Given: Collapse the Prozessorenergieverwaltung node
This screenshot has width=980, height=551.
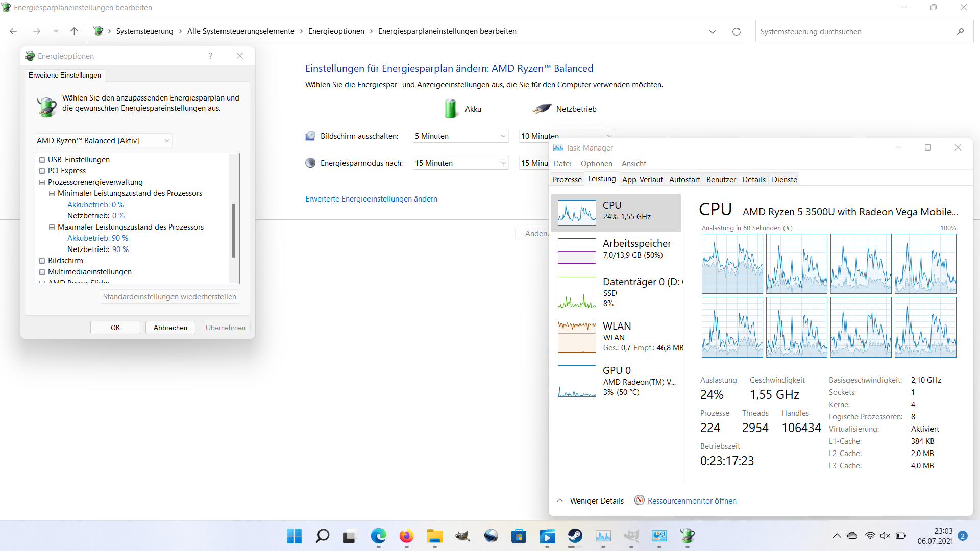Looking at the screenshot, I should point(42,182).
